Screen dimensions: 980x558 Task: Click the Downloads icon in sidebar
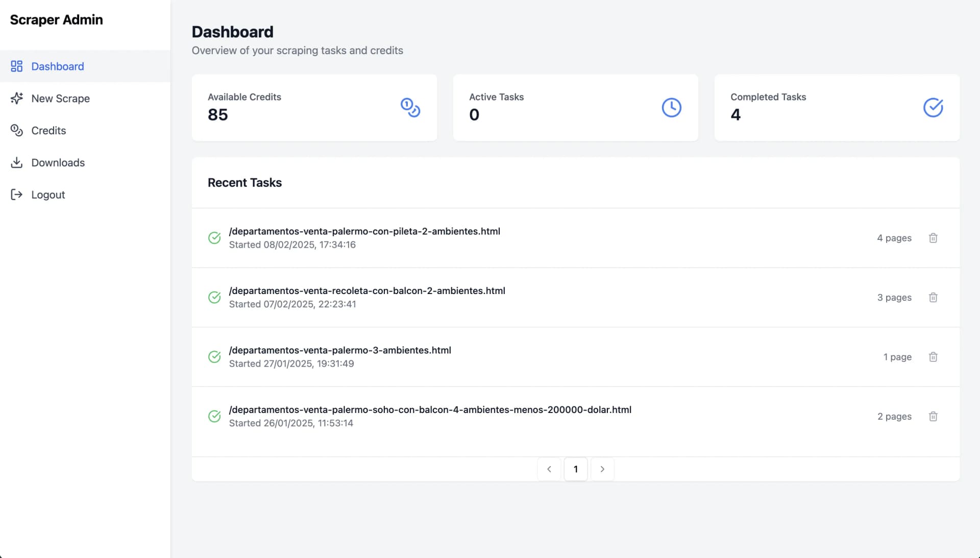16,162
